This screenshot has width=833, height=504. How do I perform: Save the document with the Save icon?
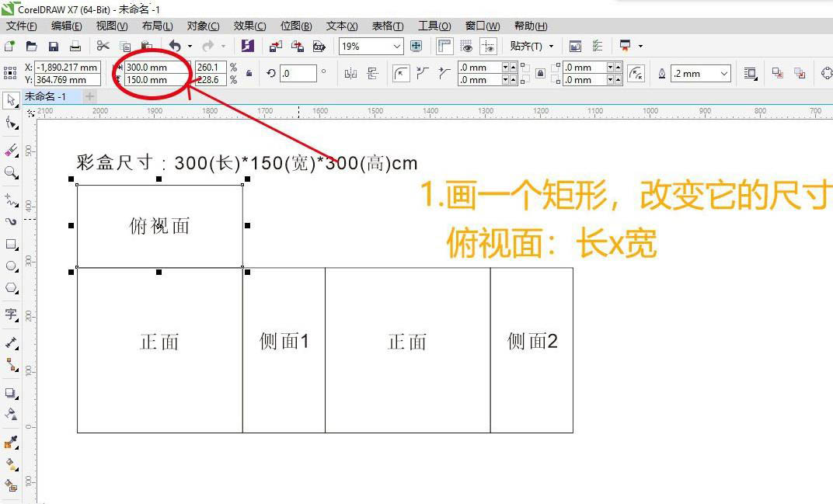pos(53,45)
